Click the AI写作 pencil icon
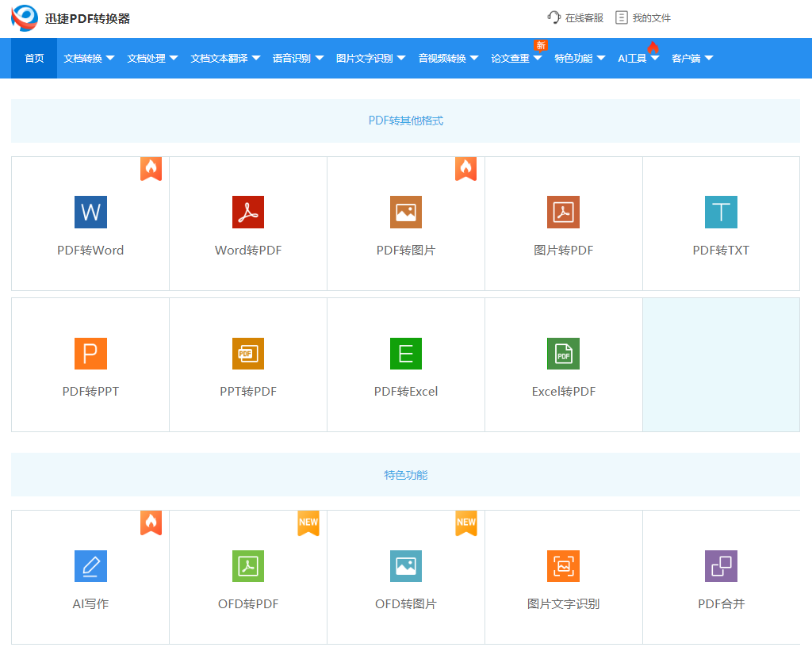 (x=90, y=566)
